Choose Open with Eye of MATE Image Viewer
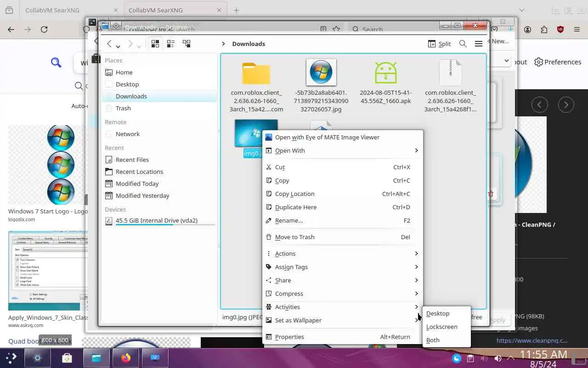Screen dimensions: 588x368 tap(342, 137)
